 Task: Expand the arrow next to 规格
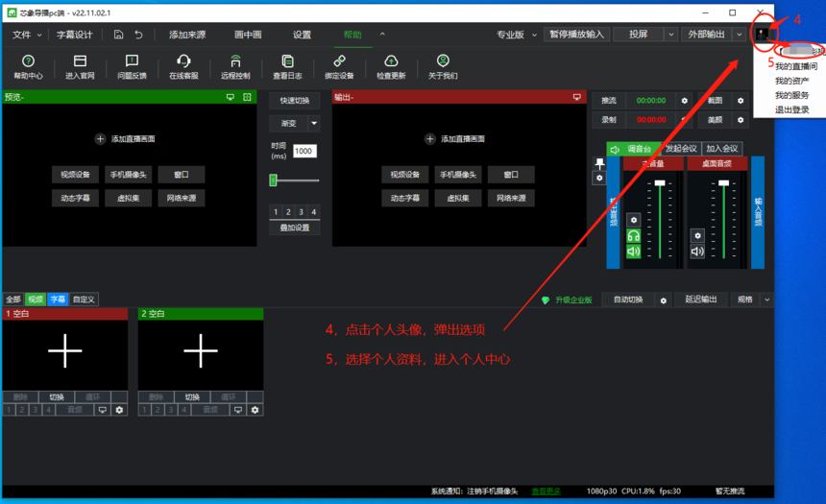pyautogui.click(x=767, y=300)
